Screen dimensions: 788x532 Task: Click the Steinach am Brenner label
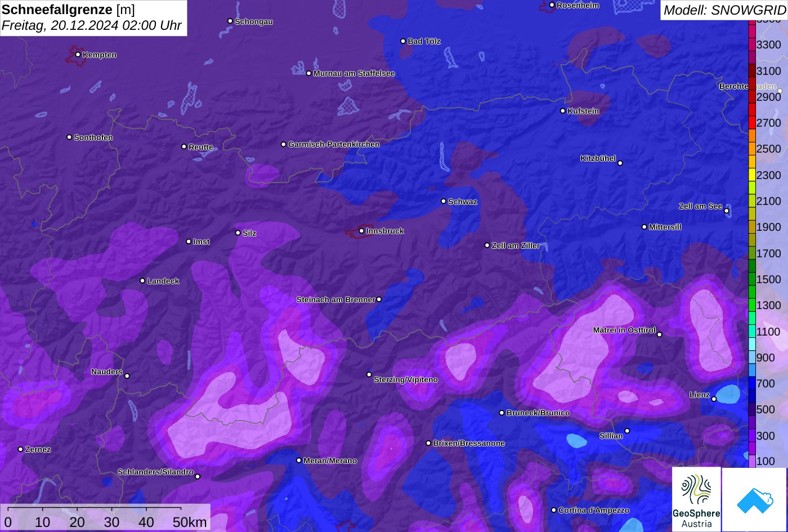point(335,299)
